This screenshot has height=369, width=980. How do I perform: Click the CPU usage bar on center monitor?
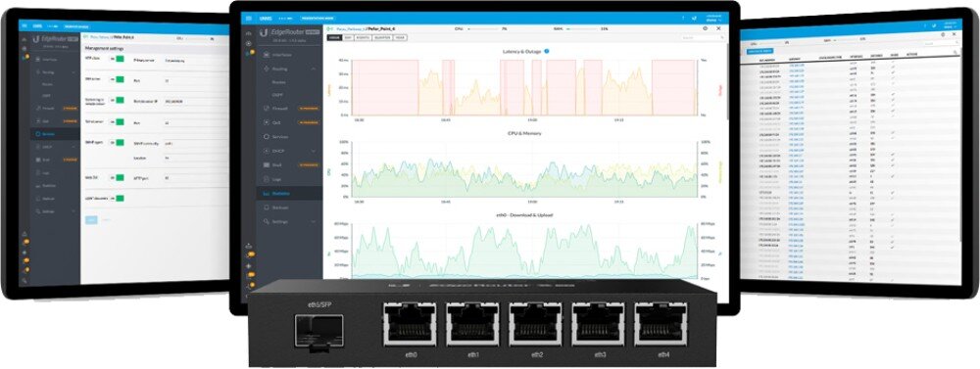(484, 28)
